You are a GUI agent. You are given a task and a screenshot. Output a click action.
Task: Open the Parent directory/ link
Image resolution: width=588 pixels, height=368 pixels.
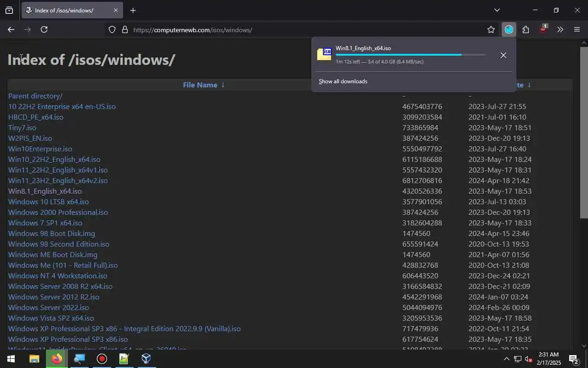[x=35, y=96]
